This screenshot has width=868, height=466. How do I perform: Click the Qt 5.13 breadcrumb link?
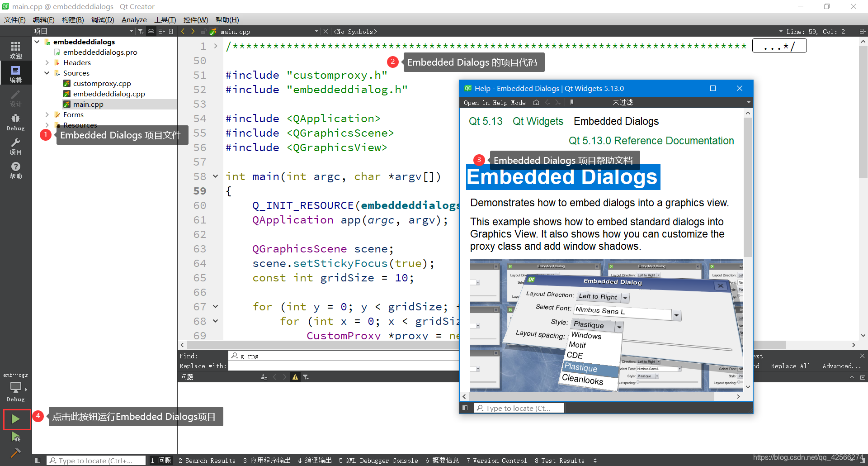coord(486,121)
